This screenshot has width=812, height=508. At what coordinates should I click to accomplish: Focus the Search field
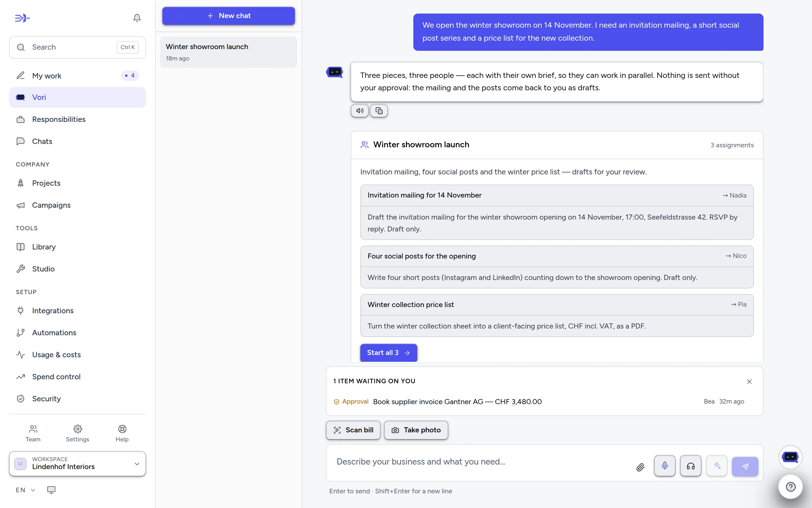(78, 47)
